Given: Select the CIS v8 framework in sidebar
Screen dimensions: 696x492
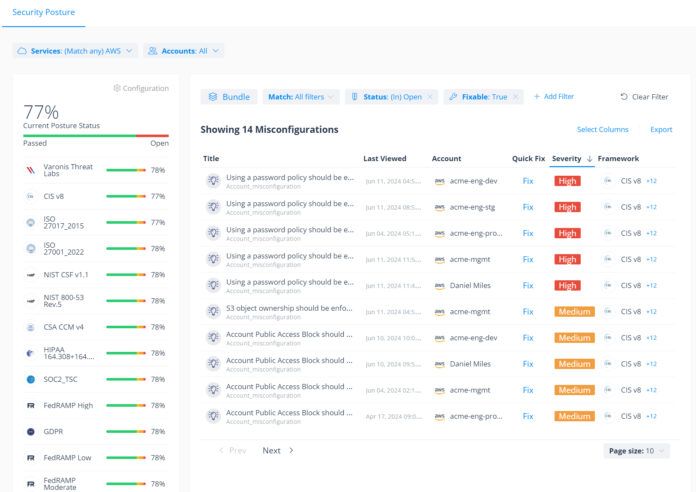Looking at the screenshot, I should [94, 196].
